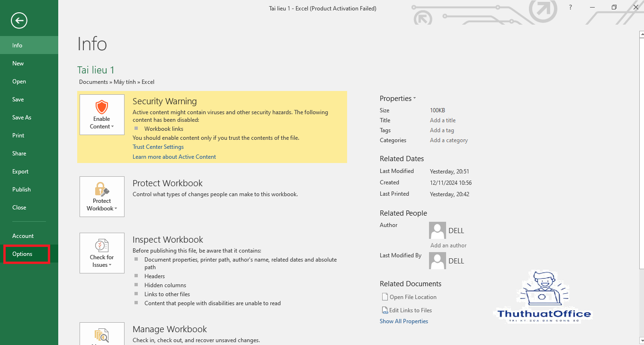Click the Links to other files item
This screenshot has height=345, width=644.
167,294
